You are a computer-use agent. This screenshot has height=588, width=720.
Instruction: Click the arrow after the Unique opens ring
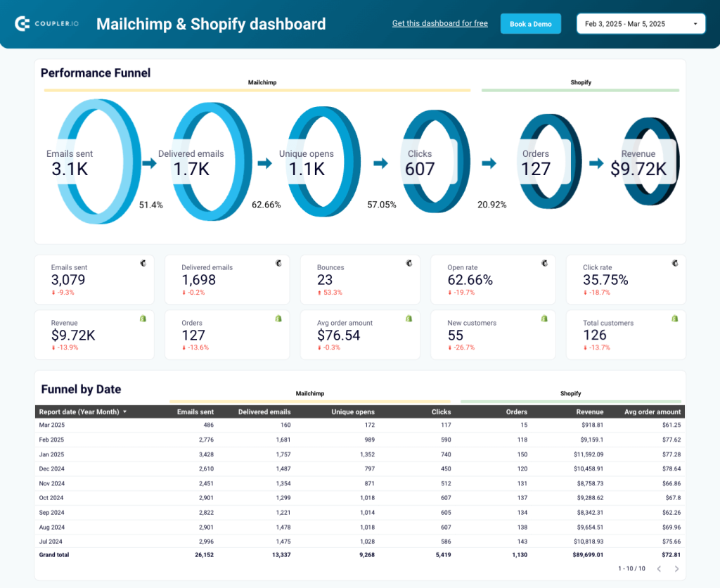click(380, 163)
